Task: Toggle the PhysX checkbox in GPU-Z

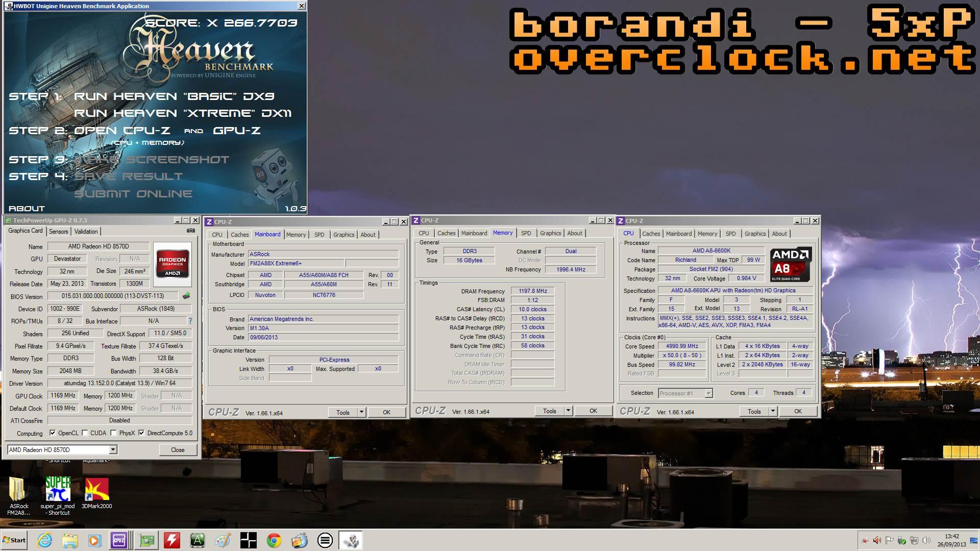Action: [113, 433]
